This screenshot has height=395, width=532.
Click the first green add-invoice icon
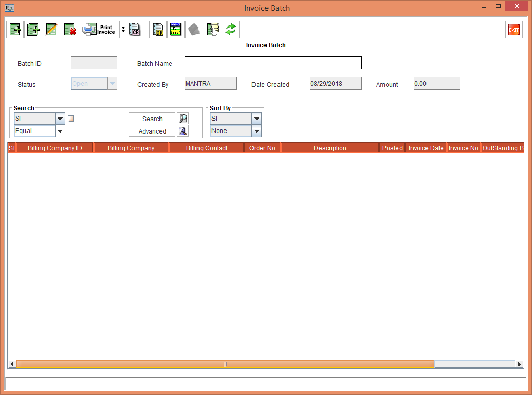click(x=16, y=30)
